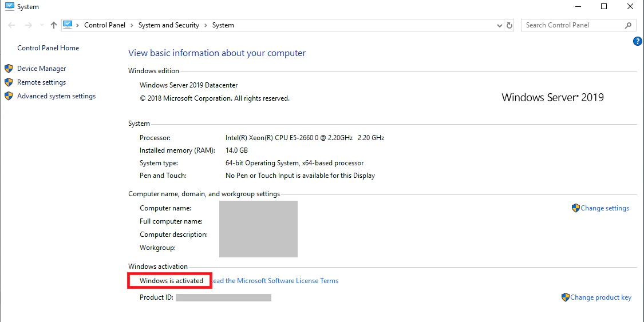The image size is (644, 322).
Task: Open the address bar history dropdown
Action: pos(500,25)
